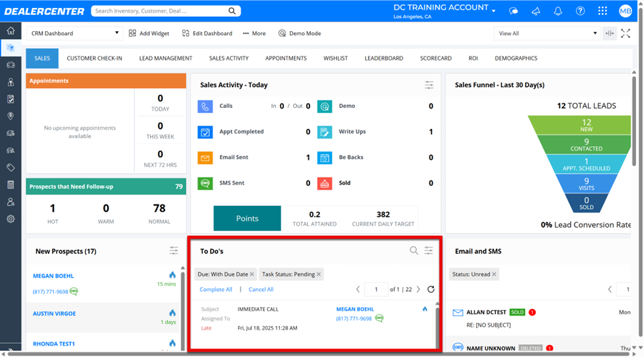Click the announcements megaphone icon

click(x=535, y=11)
